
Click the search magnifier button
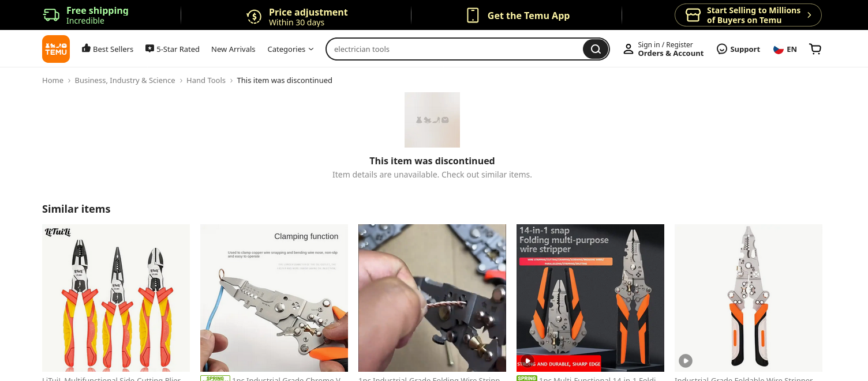click(x=596, y=49)
